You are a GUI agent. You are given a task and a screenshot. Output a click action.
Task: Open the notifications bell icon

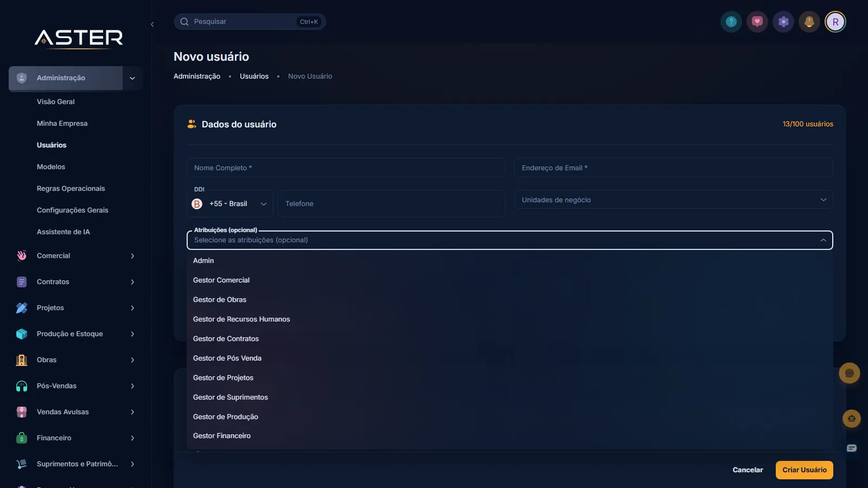click(x=809, y=22)
